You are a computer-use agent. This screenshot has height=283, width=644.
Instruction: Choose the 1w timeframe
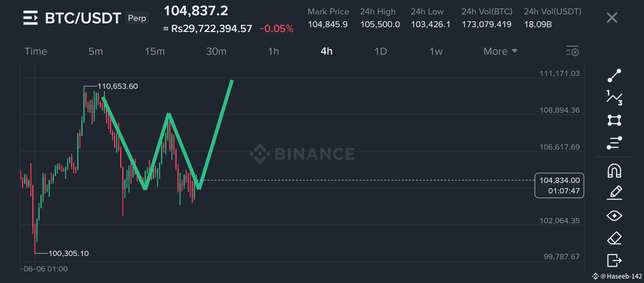[x=436, y=51]
